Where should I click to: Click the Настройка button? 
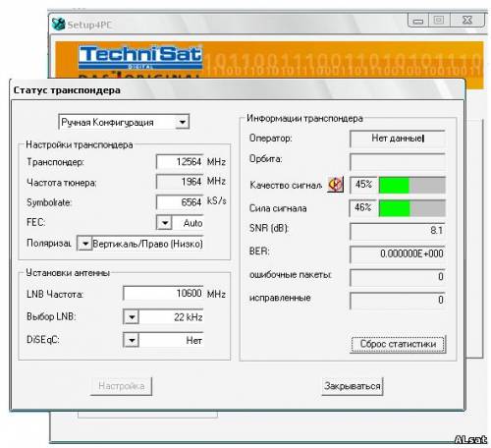tap(122, 386)
